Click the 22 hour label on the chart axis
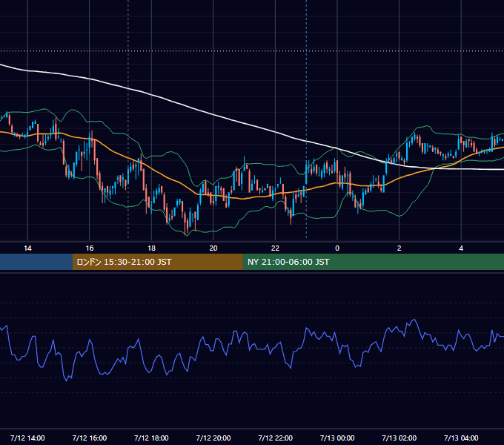The height and width of the screenshot is (445, 504). (x=275, y=248)
